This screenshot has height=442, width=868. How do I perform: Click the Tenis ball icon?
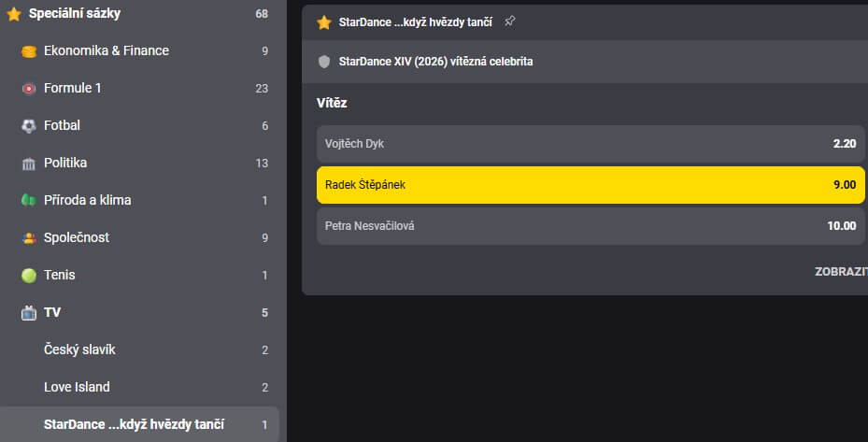pyautogui.click(x=28, y=275)
